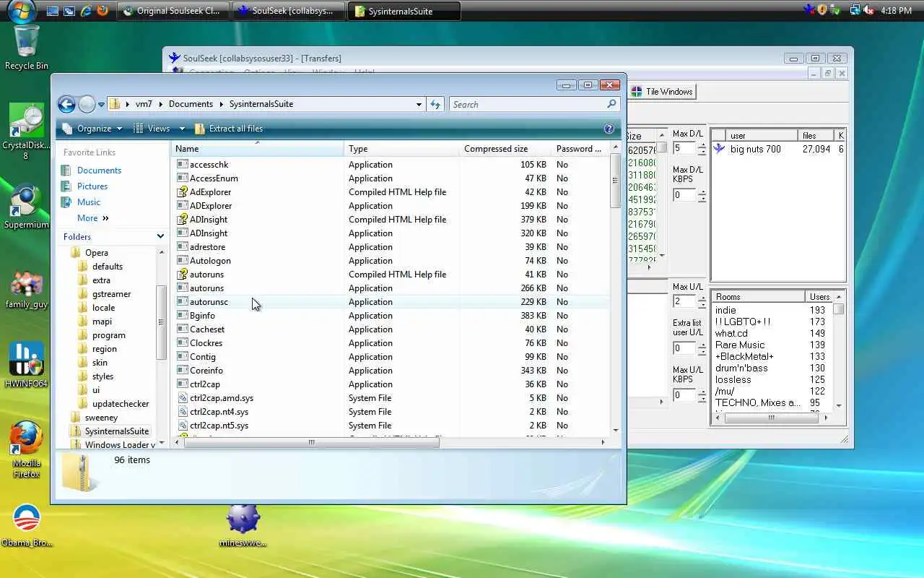Click the Explorer Forward arrow button
924x578 pixels.
point(87,104)
